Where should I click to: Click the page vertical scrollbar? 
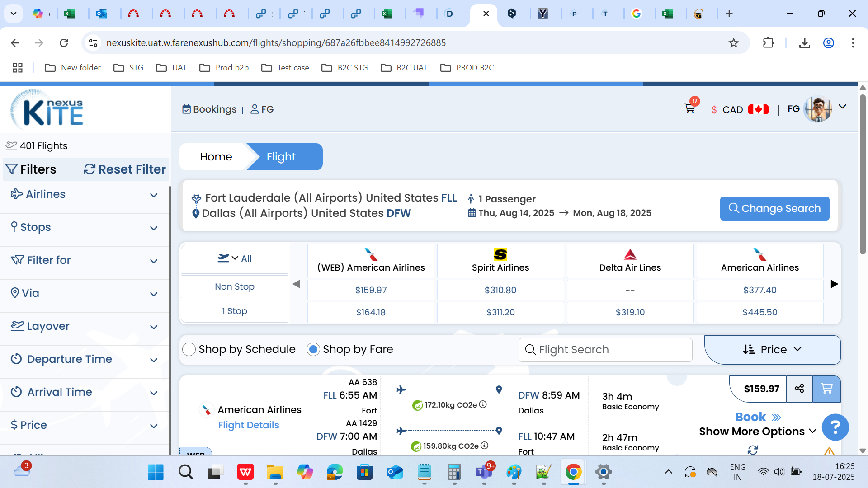tap(863, 174)
